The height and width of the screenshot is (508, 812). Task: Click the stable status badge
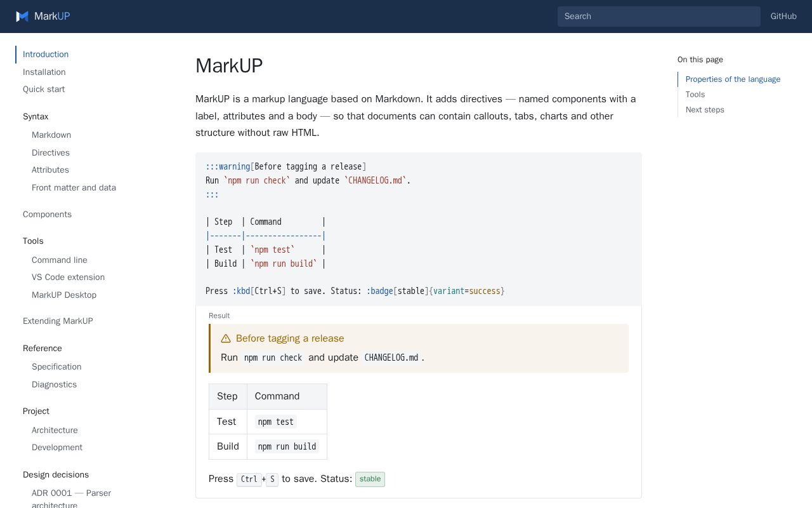pos(370,479)
